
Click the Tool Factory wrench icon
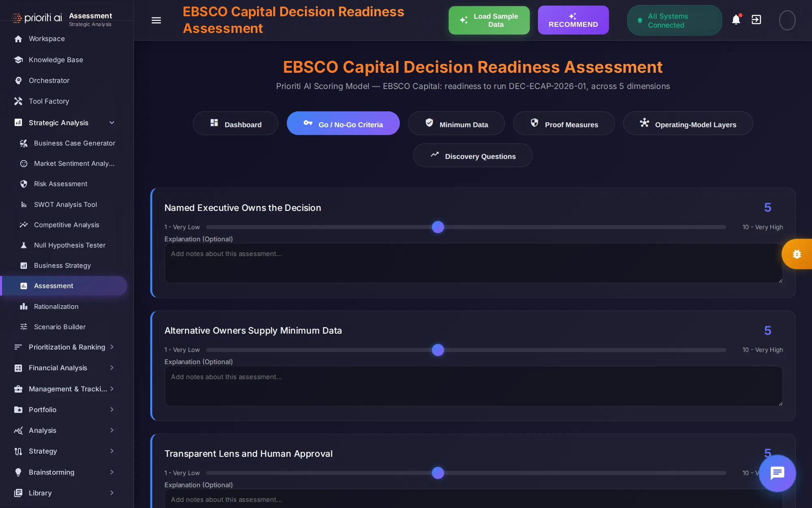click(18, 101)
